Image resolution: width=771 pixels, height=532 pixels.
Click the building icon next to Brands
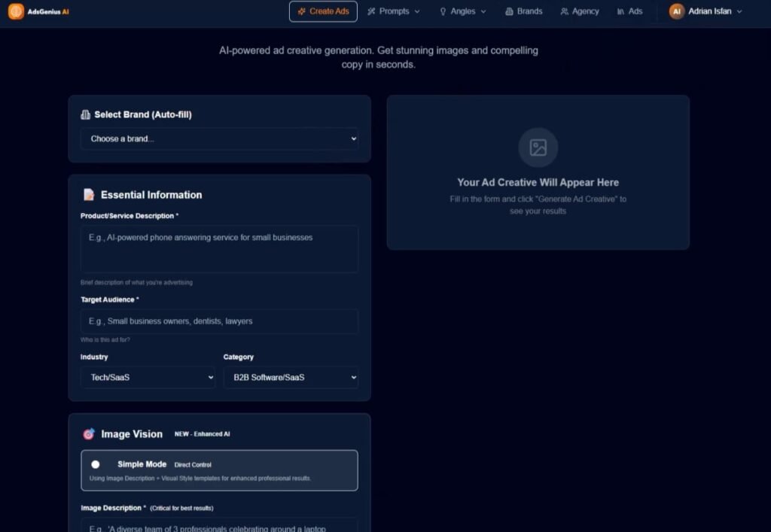[509, 11]
